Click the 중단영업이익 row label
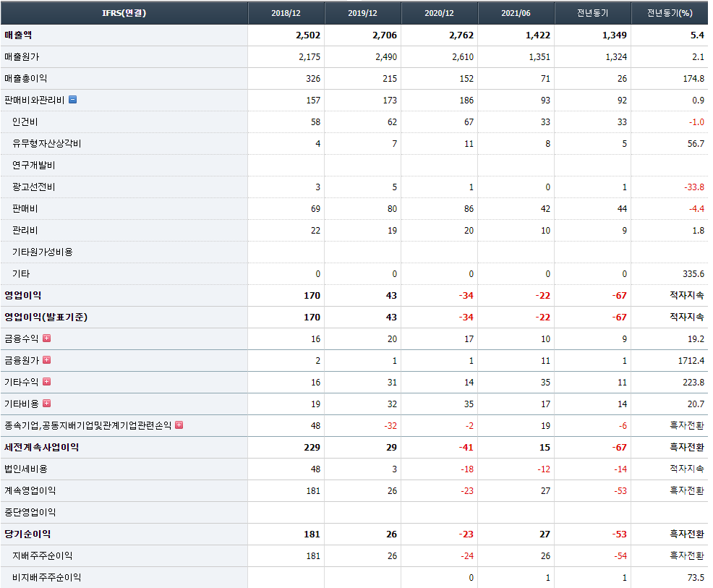713x588 pixels. (x=30, y=513)
